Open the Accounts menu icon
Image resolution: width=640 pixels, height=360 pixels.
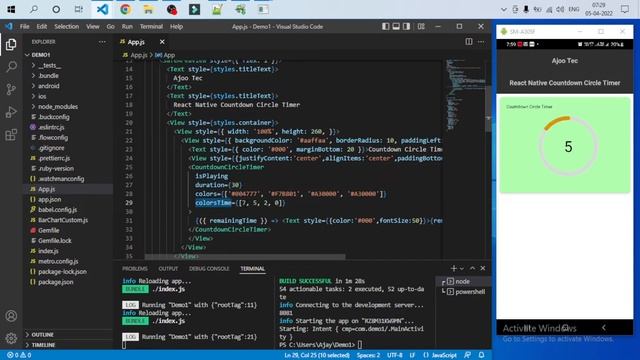(11, 316)
